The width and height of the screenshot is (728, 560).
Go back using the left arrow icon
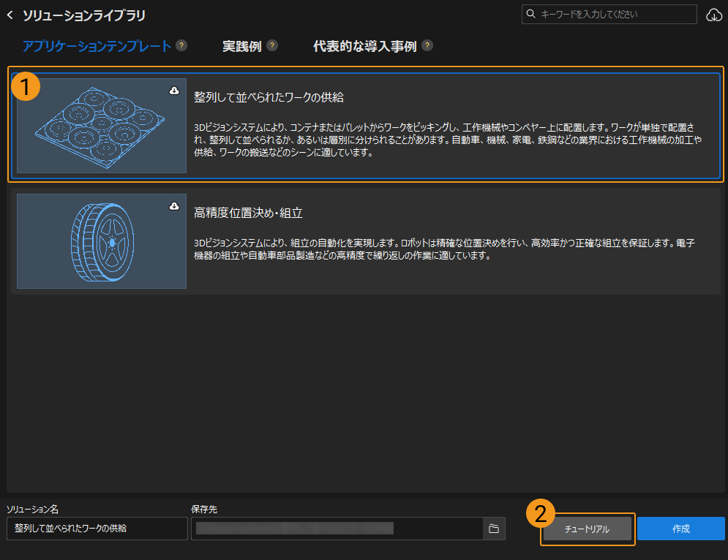tap(10, 15)
